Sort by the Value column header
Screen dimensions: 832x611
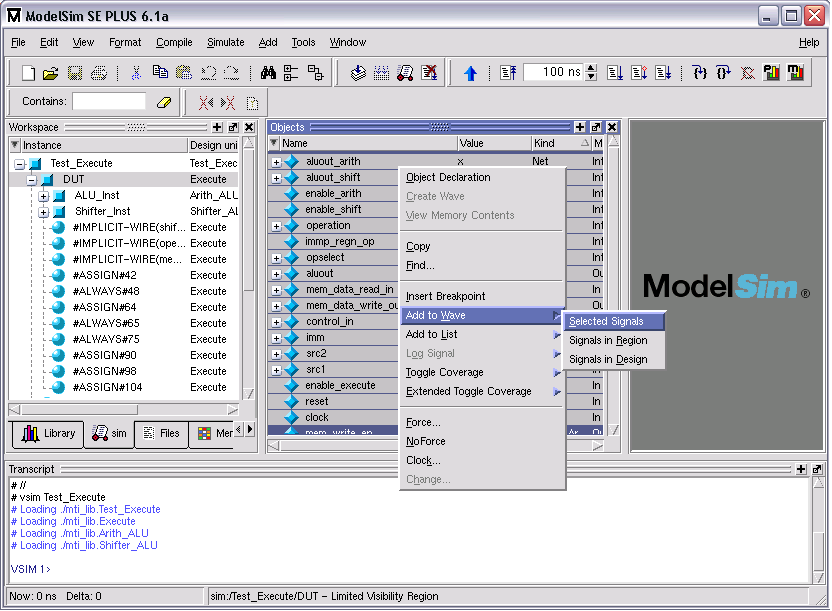pos(494,143)
